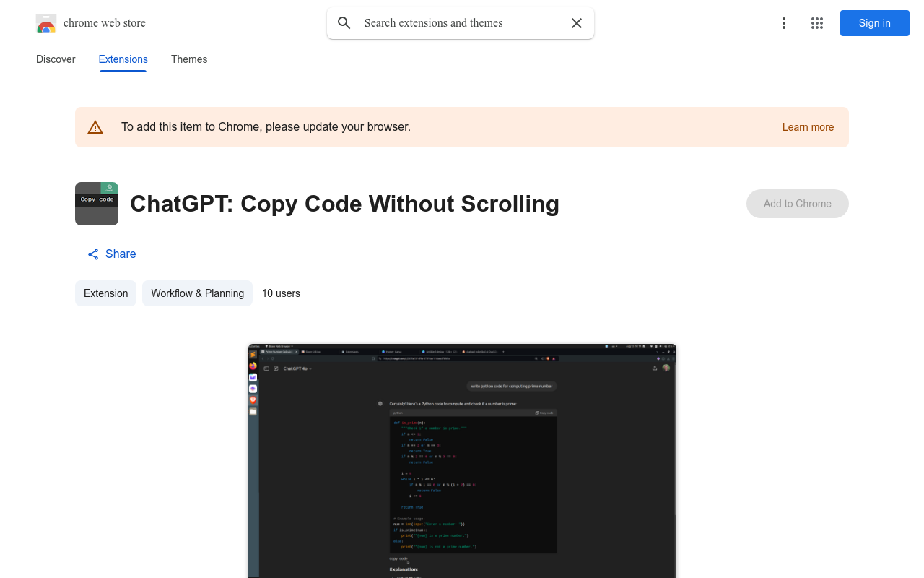This screenshot has height=578, width=924.
Task: Click the Copy code extension icon
Action: coord(97,204)
